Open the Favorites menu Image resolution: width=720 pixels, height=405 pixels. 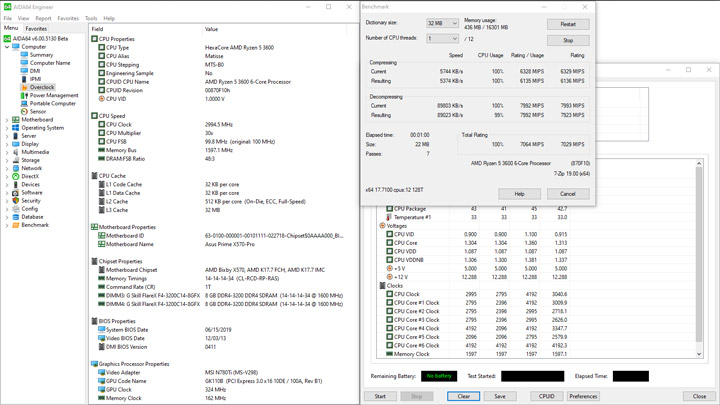[68, 18]
